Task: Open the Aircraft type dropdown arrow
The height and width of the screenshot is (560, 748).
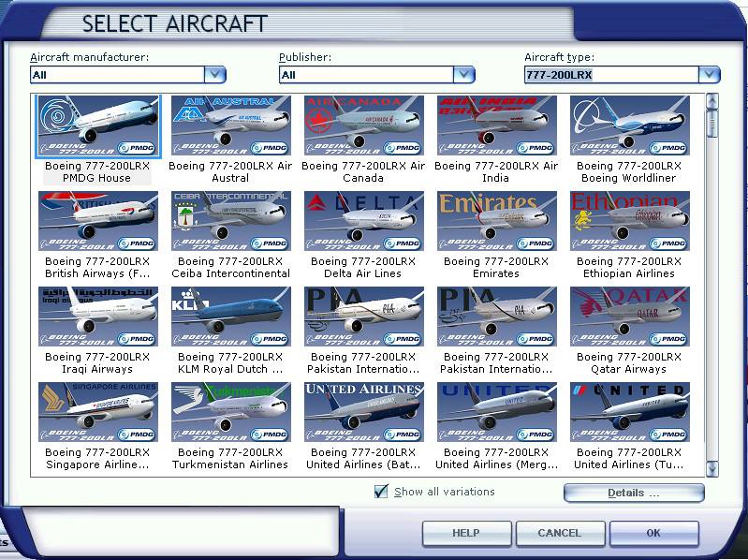Action: (x=710, y=74)
